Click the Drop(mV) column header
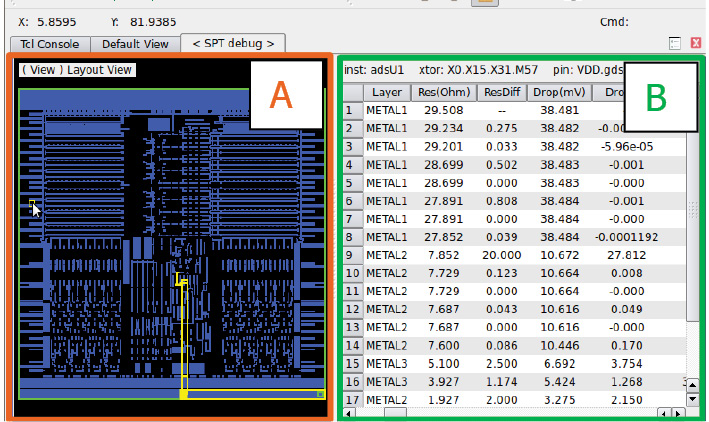The image size is (709, 422). (558, 93)
